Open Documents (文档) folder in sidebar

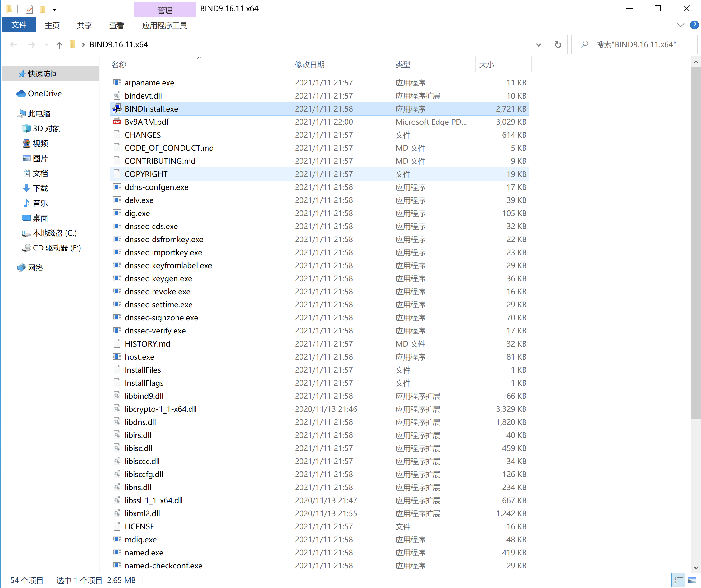[35, 173]
